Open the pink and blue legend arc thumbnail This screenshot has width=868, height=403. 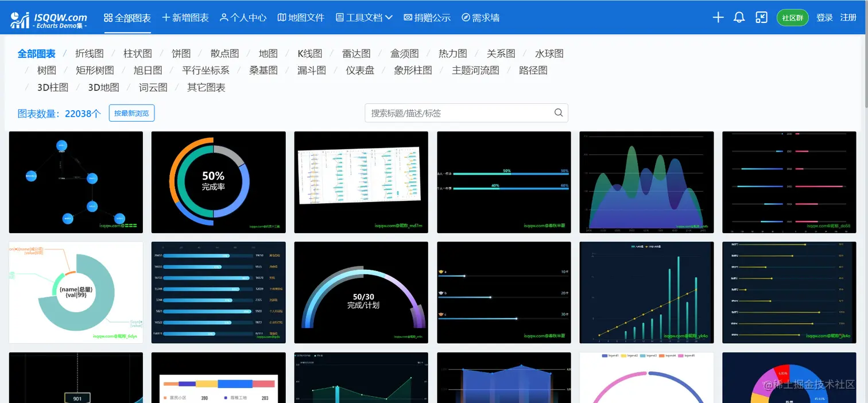pyautogui.click(x=646, y=378)
